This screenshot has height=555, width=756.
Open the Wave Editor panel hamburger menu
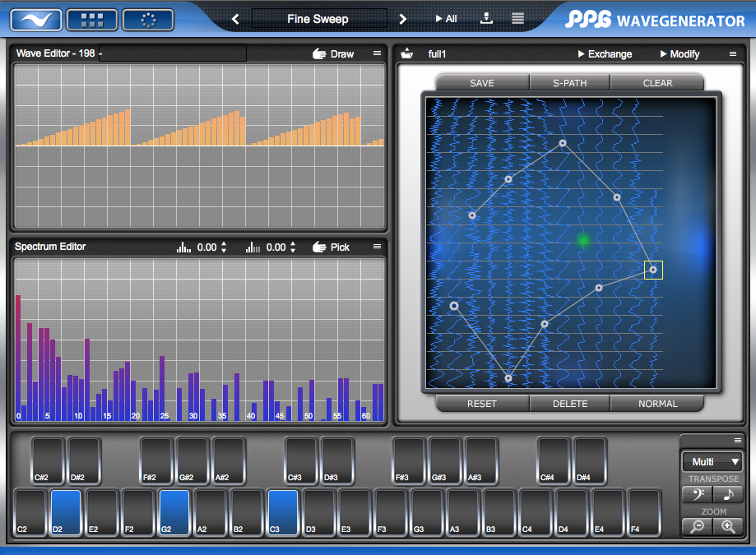[x=377, y=52]
